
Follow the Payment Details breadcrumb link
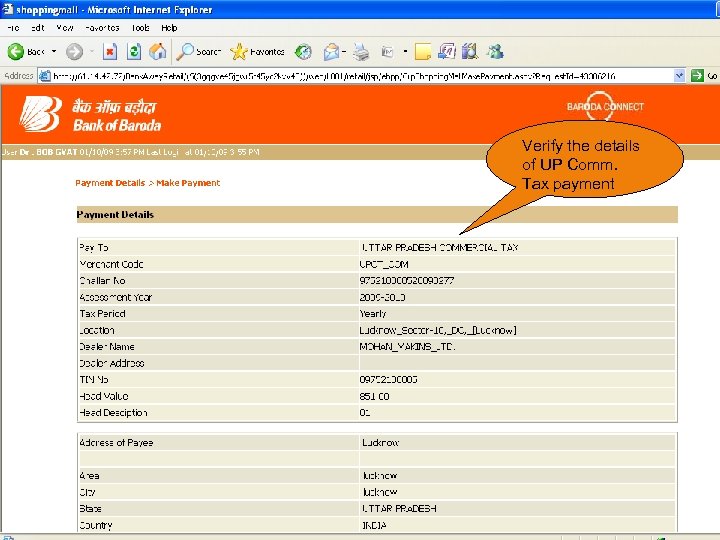click(x=110, y=183)
